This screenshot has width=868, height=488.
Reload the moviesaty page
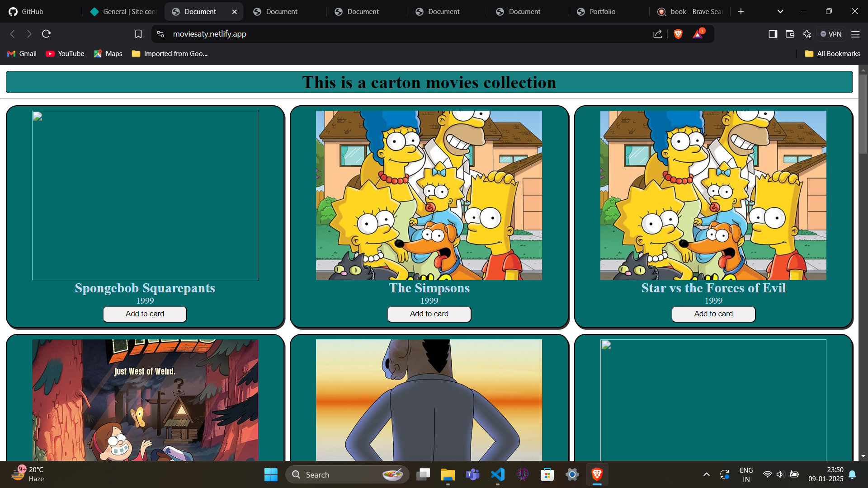(46, 34)
